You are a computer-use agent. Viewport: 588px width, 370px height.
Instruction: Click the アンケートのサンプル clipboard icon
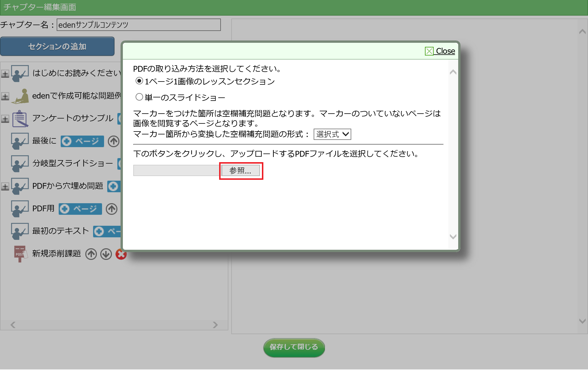(x=20, y=119)
